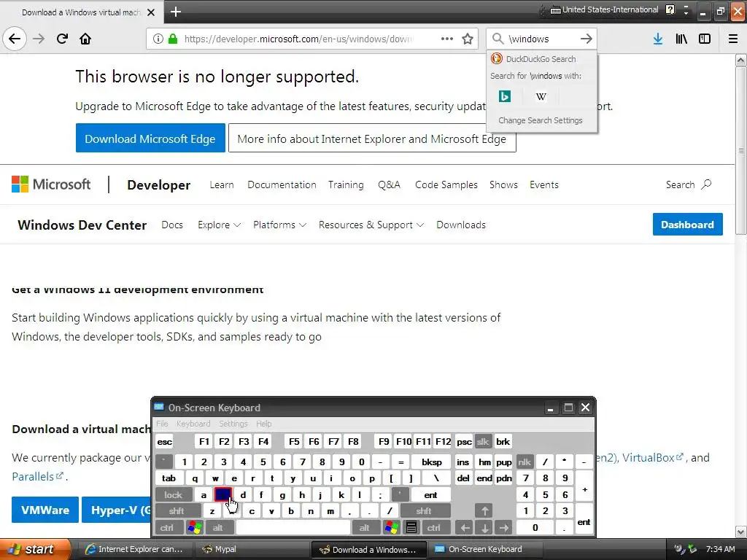
Task: Open the Windows start button
Action: click(34, 549)
